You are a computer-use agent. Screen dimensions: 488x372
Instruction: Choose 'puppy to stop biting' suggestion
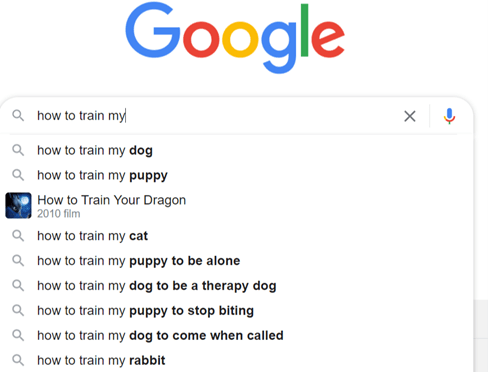tap(237, 310)
